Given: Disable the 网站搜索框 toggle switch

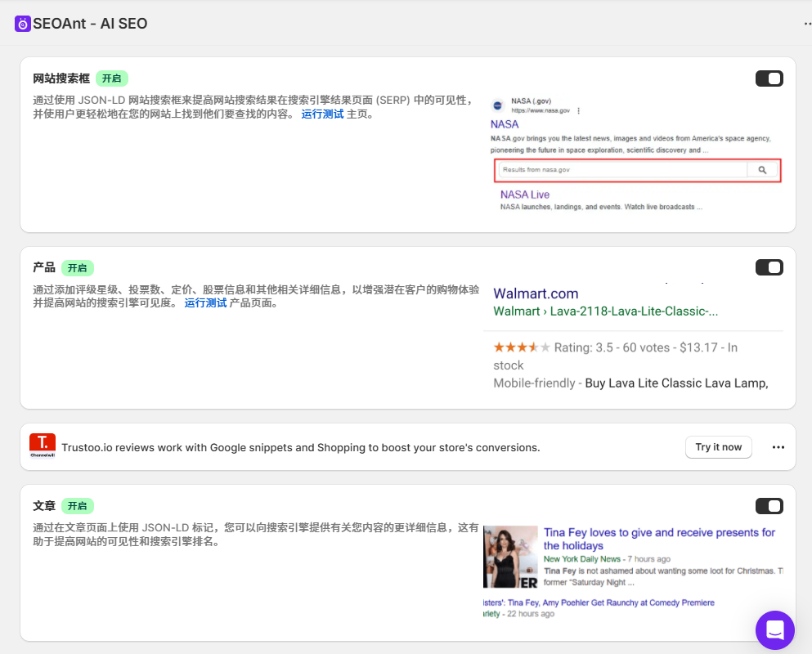Looking at the screenshot, I should click(x=769, y=78).
